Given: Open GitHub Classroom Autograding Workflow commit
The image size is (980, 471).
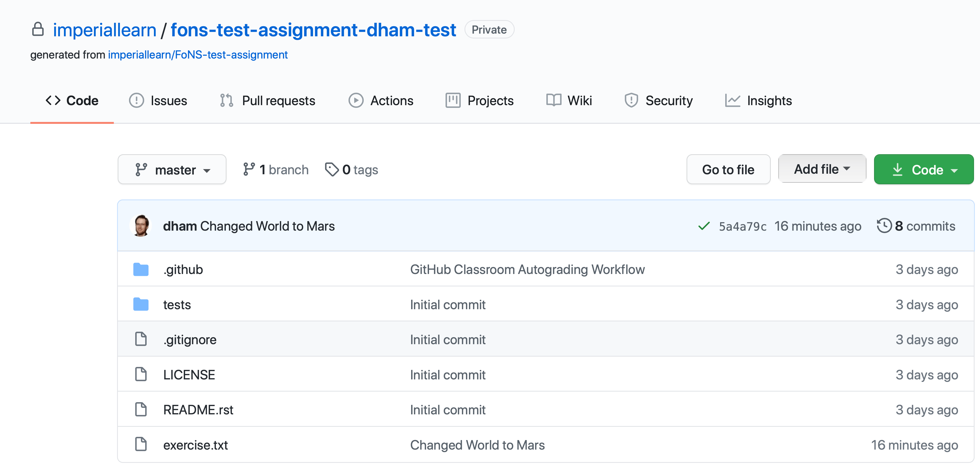Looking at the screenshot, I should [527, 269].
